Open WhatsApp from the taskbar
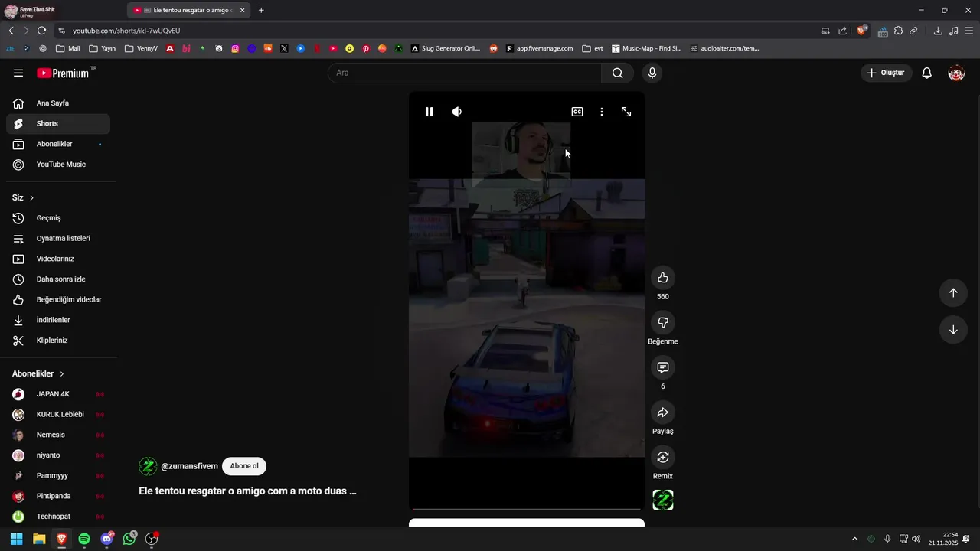980x551 pixels. [x=129, y=539]
